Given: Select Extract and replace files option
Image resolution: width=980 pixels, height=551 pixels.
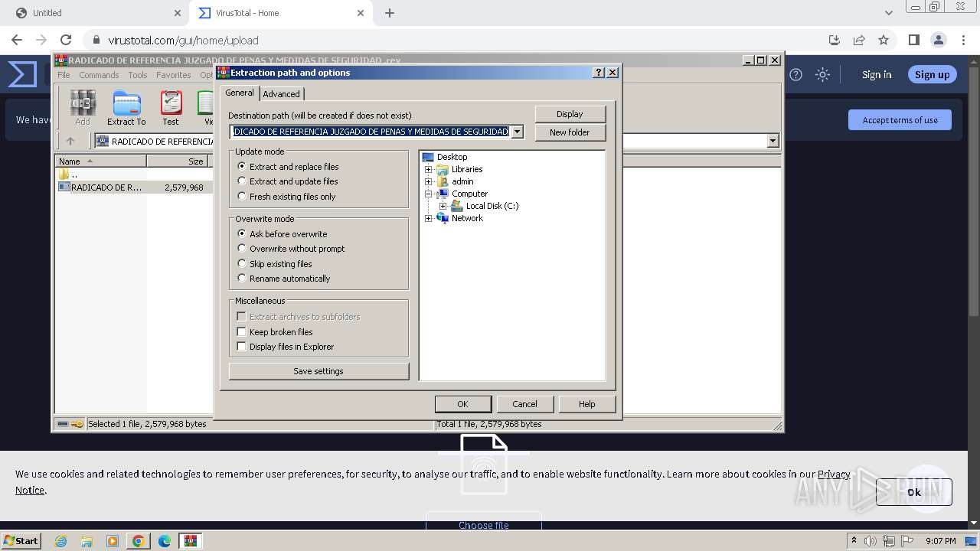Looking at the screenshot, I should [x=289, y=166].
